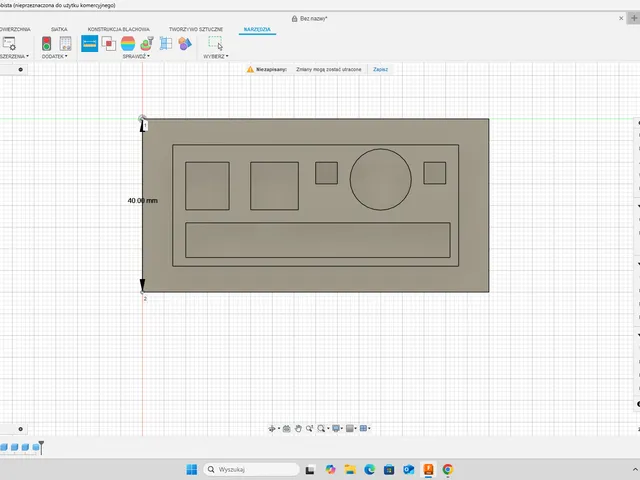
Task: Expand the DODATEK dropdown menu
Action: click(x=54, y=56)
